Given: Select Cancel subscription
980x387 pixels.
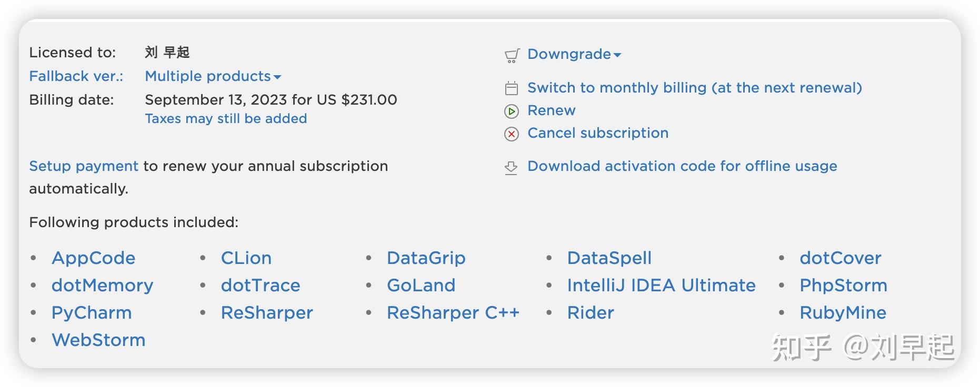Looking at the screenshot, I should [x=598, y=133].
